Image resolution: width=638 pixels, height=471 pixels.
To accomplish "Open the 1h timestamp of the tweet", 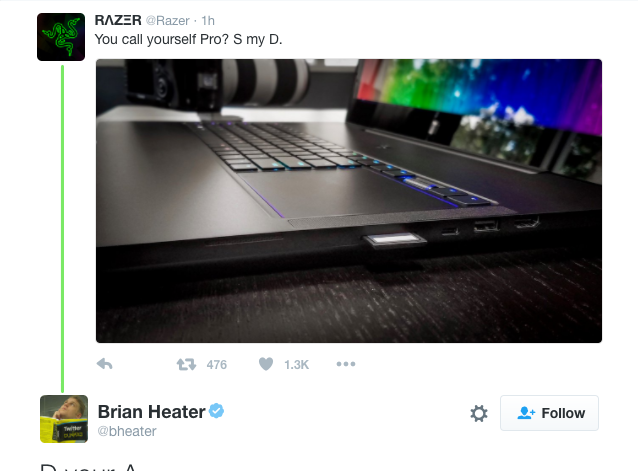I will 208,20.
